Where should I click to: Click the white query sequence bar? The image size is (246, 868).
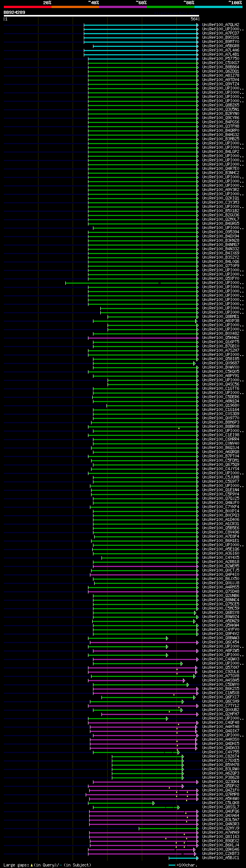pos(101,16)
